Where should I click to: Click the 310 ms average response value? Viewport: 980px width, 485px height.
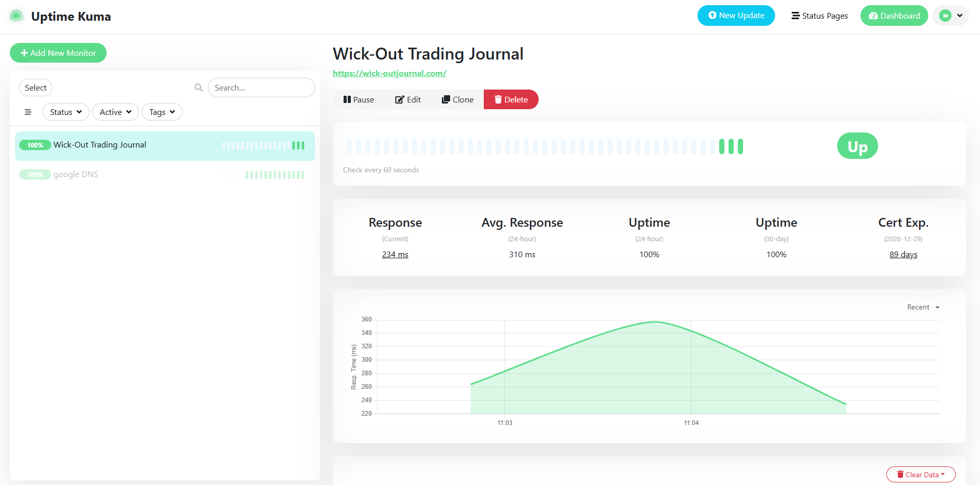(x=522, y=254)
